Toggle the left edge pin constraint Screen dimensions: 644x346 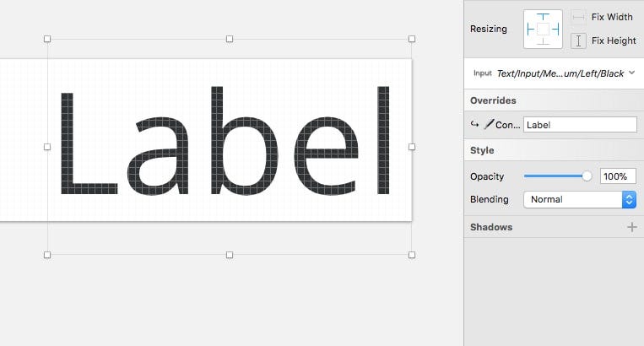pos(531,30)
